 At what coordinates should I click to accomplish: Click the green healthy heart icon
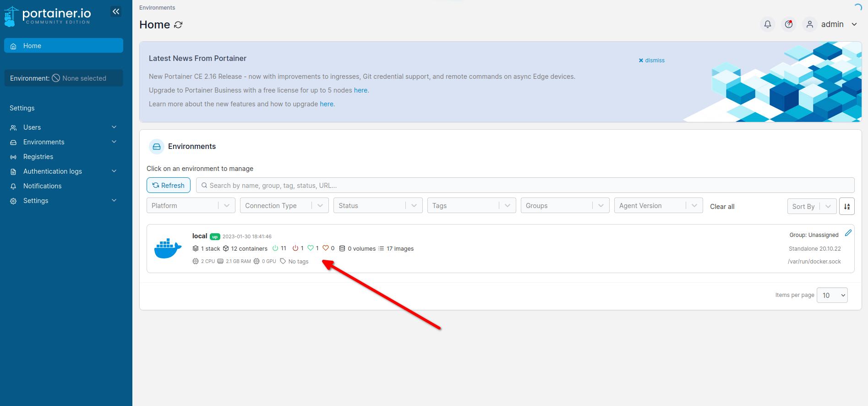click(311, 248)
